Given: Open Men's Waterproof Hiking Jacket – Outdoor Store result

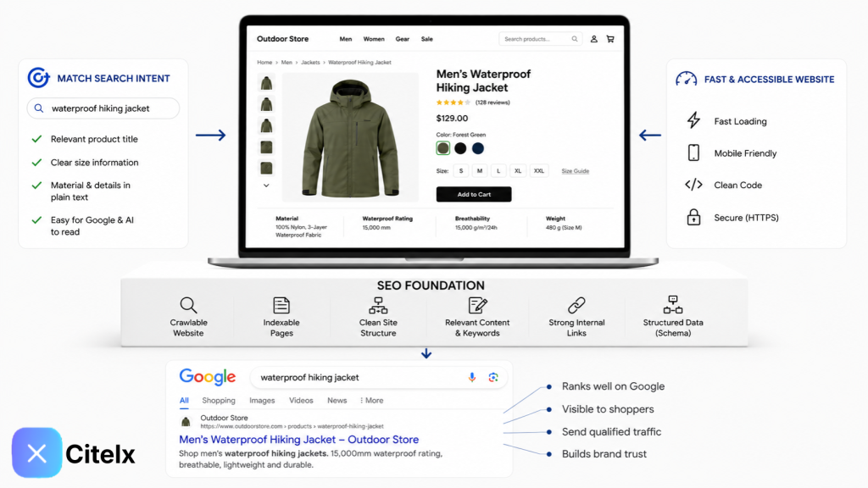Looking at the screenshot, I should point(299,440).
